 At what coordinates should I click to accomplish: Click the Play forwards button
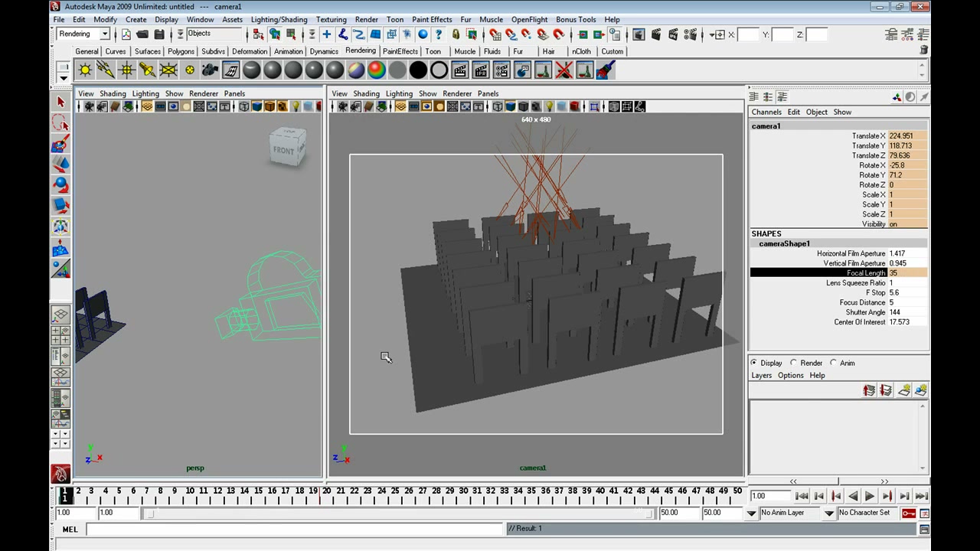pyautogui.click(x=870, y=496)
